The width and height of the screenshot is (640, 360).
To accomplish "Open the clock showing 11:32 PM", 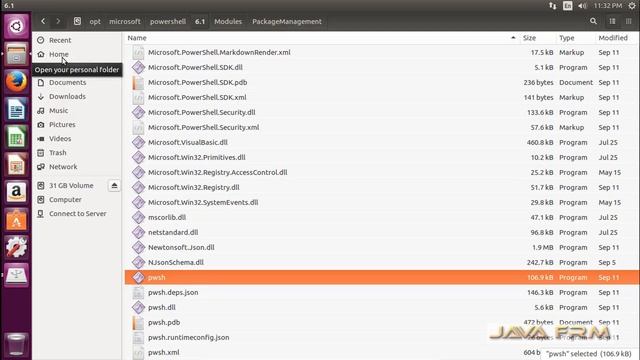I will [608, 6].
